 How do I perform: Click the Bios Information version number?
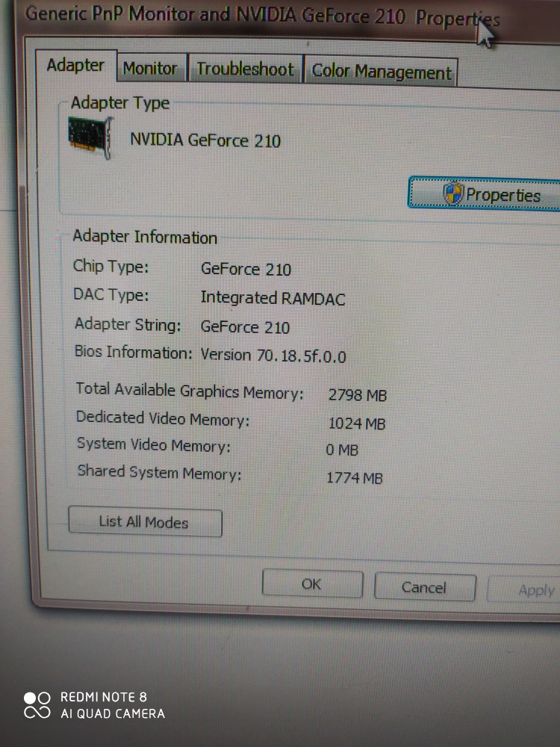tap(273, 356)
